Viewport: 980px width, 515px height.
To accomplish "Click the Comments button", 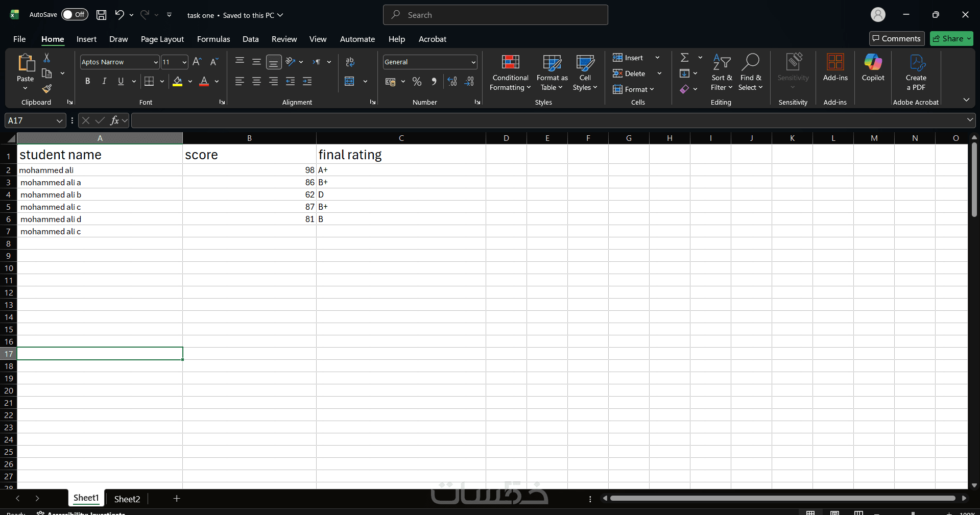I will 897,38.
